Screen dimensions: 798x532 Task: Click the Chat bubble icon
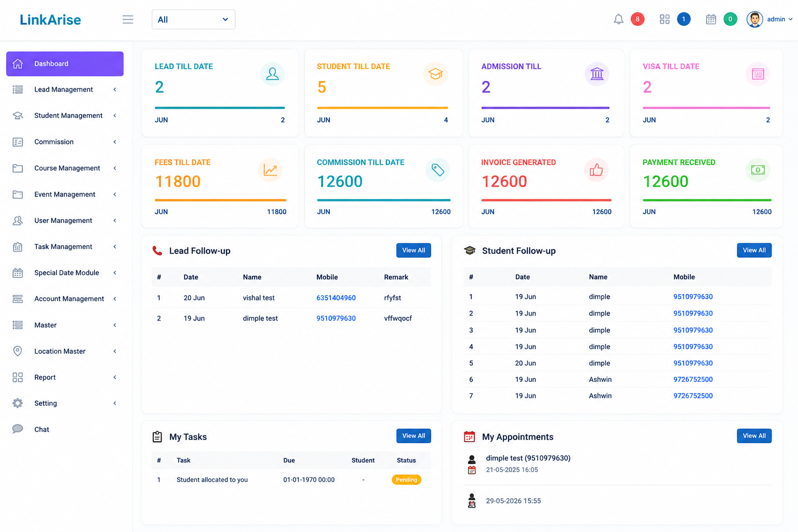(18, 429)
